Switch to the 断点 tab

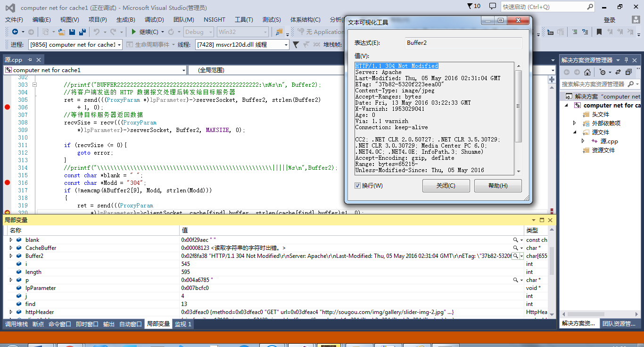point(38,324)
